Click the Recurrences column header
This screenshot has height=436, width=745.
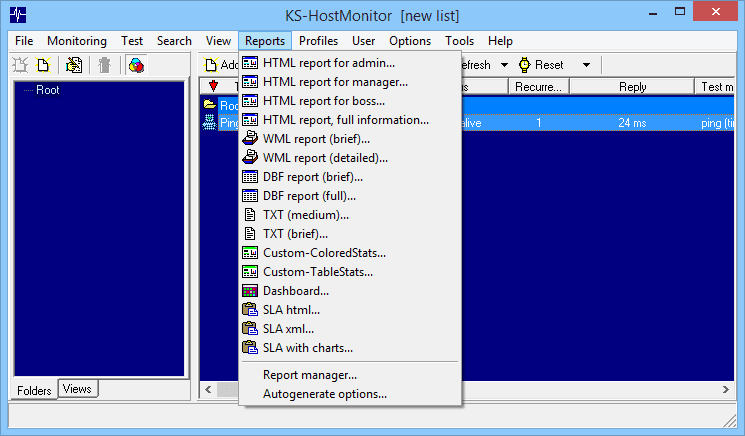[x=539, y=86]
